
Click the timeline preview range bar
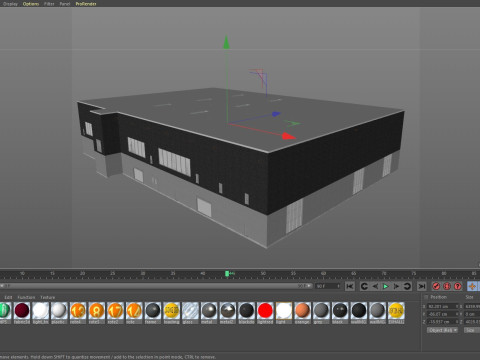pyautogui.click(x=156, y=286)
